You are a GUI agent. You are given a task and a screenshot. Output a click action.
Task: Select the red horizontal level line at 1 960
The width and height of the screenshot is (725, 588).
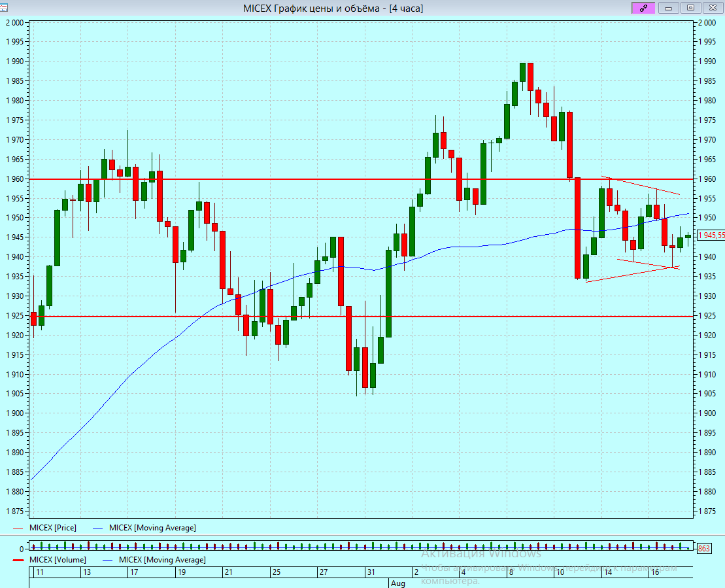[361, 179]
